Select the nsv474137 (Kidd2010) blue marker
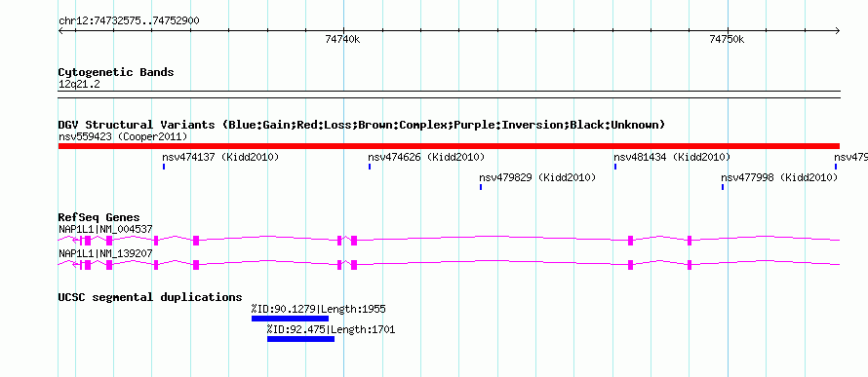 tap(164, 167)
